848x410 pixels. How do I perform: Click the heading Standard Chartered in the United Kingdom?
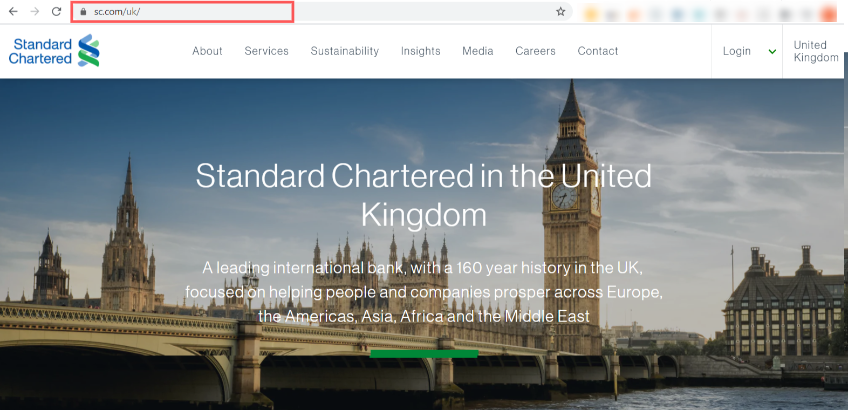[x=423, y=195]
